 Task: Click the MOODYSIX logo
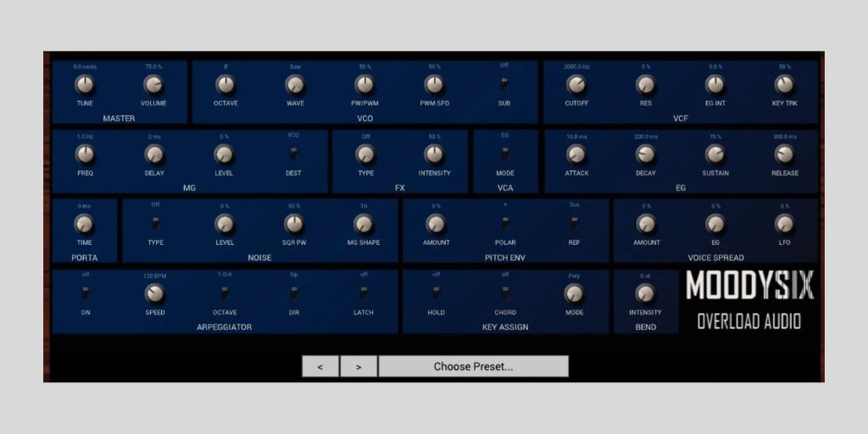pyautogui.click(x=750, y=286)
